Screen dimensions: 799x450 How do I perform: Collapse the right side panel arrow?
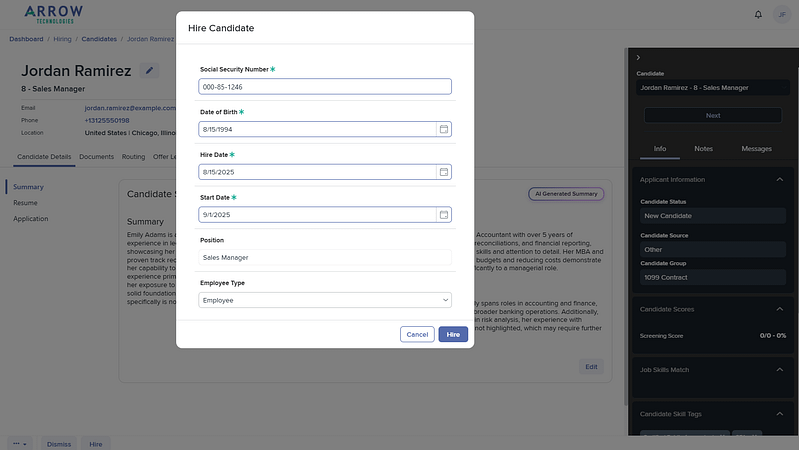click(638, 58)
